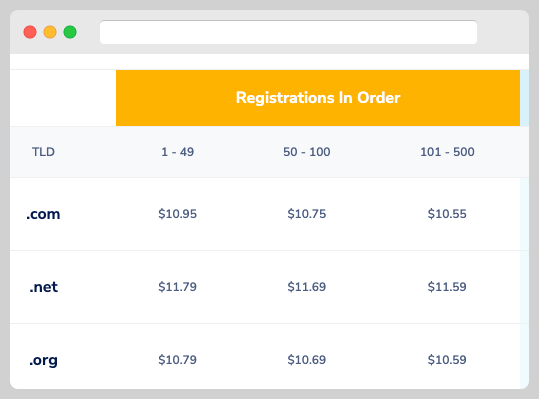Select the $10.75 .com price
This screenshot has width=539, height=399.
click(x=307, y=214)
